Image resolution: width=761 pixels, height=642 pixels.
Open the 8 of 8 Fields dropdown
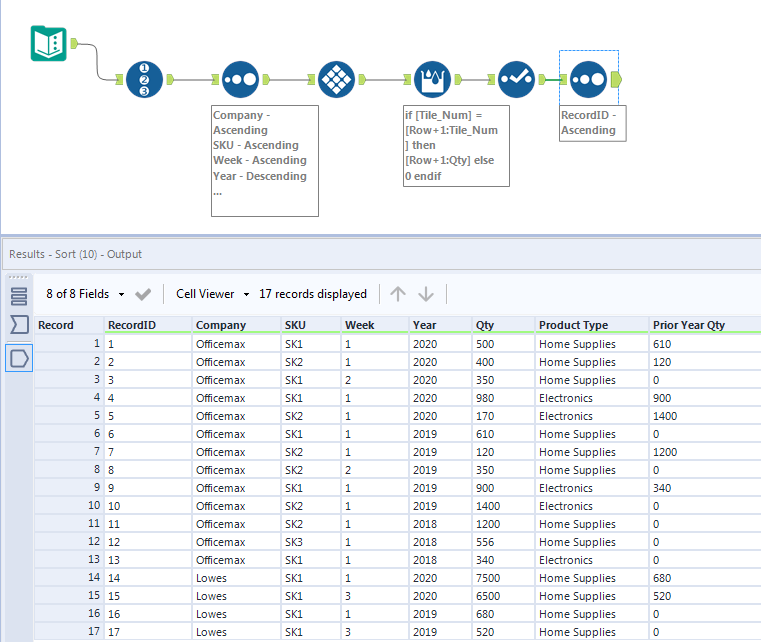[86, 294]
